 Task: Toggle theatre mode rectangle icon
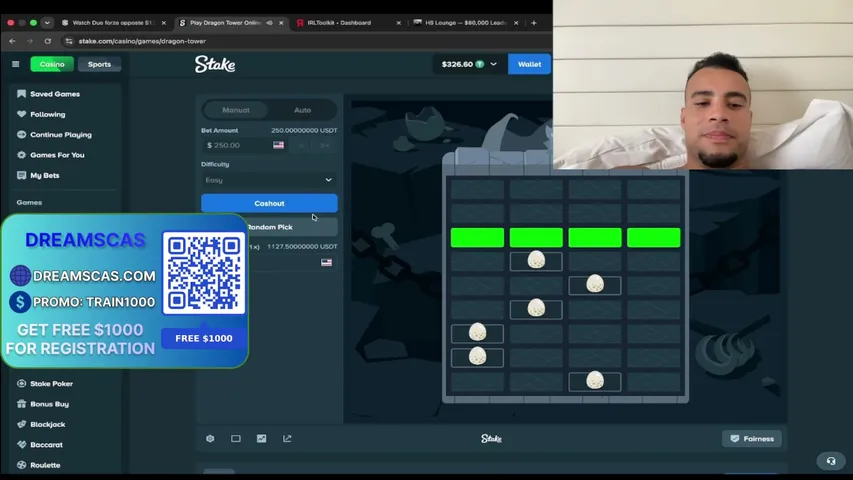tap(236, 439)
